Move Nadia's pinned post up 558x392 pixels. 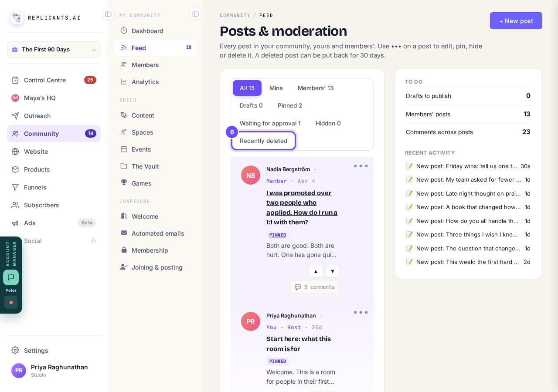(x=316, y=271)
